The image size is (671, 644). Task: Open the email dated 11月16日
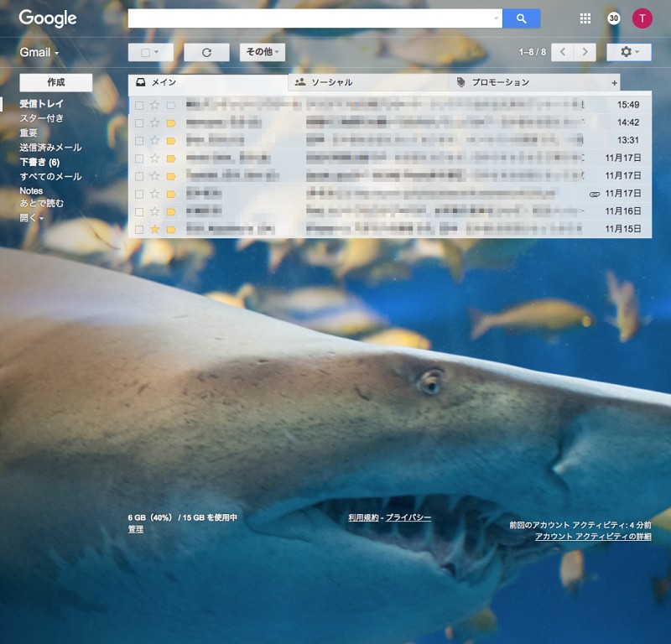tap(390, 211)
